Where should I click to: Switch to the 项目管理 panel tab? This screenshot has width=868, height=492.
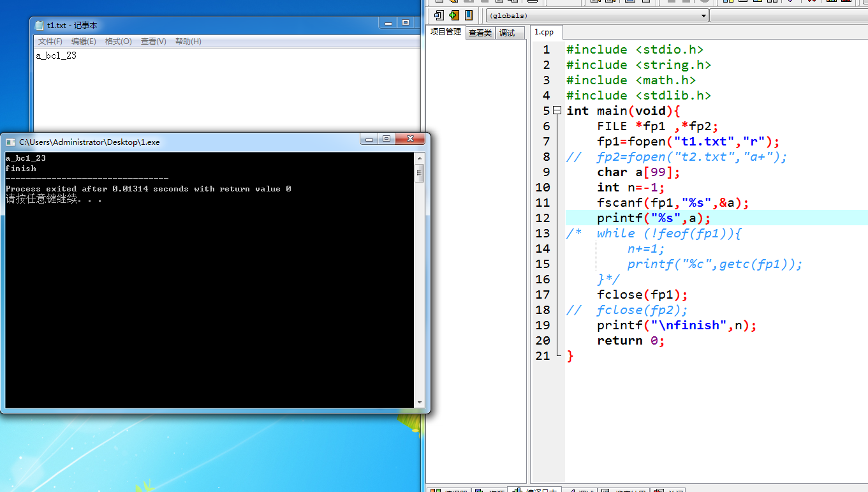pos(446,32)
